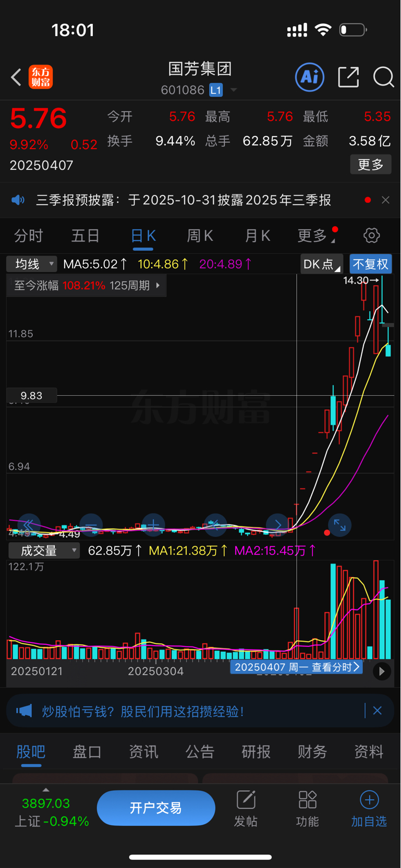This screenshot has width=401, height=868.
Task: Tap the round play arrow beside dates
Action: coord(382,671)
